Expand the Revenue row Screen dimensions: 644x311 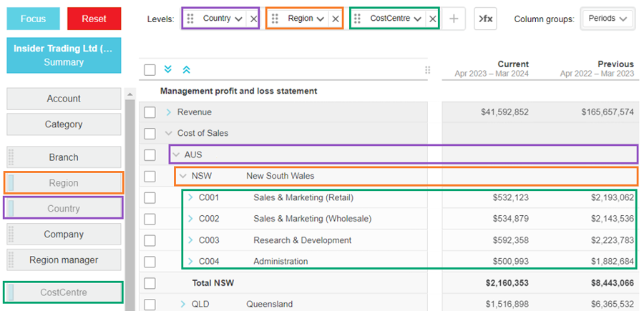point(169,112)
